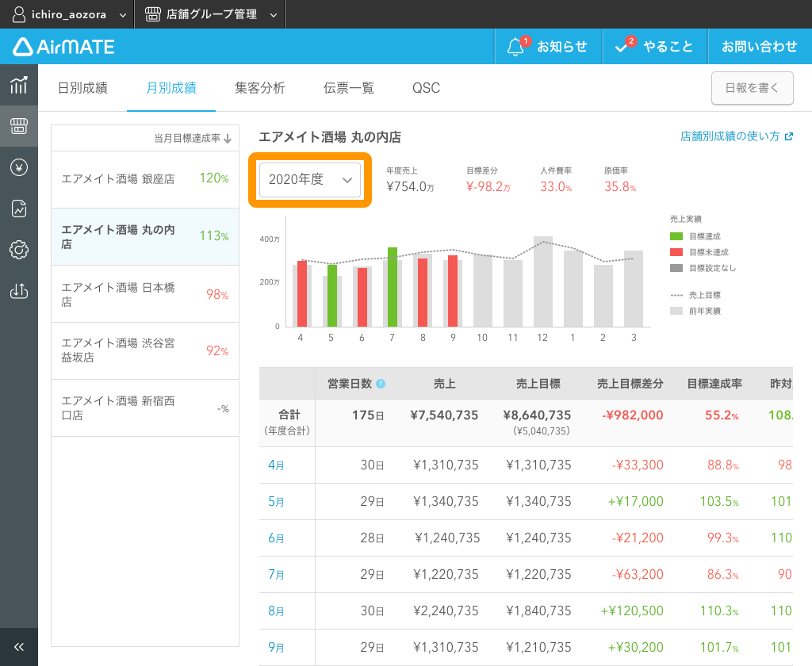Click the 売上目標 column header
Image resolution: width=812 pixels, height=666 pixels.
[x=538, y=384]
